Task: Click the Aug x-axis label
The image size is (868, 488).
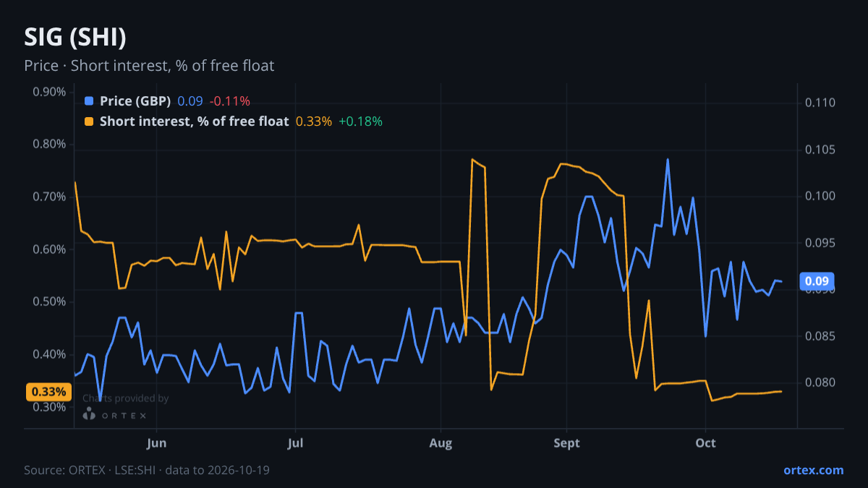Action: click(441, 443)
